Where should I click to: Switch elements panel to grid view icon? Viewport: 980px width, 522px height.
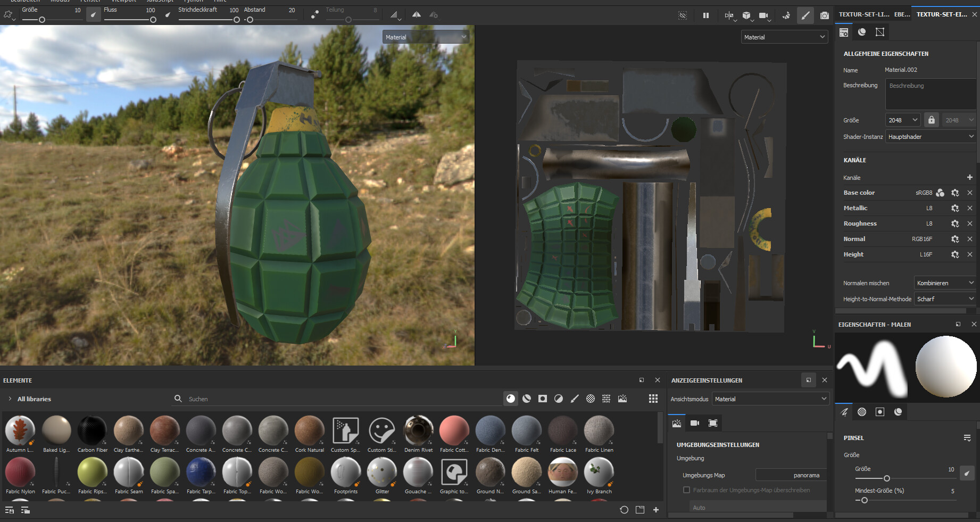(653, 399)
